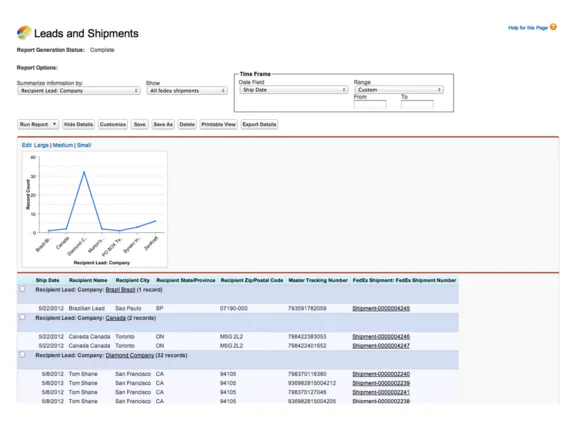The image size is (573, 424).
Task: Open the Printable View
Action: coord(219,124)
